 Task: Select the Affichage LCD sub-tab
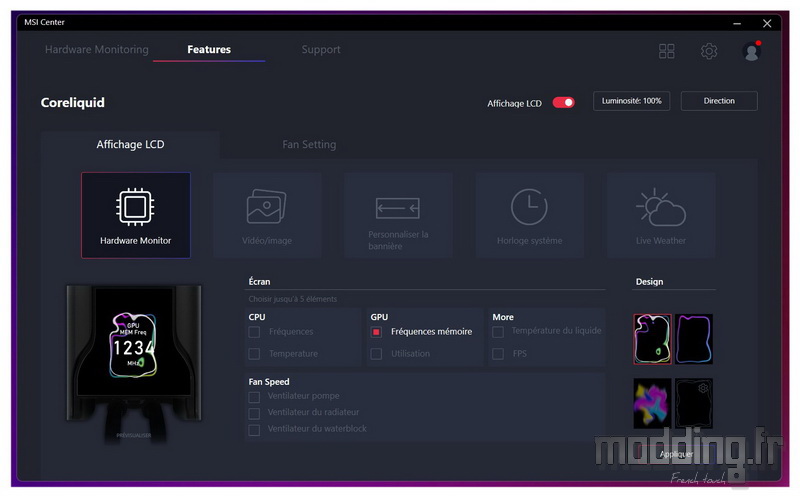[131, 144]
